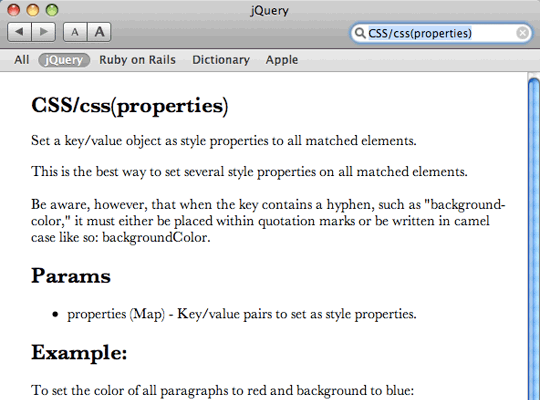Switch to the Dictionary source
540x400 pixels.
(x=221, y=60)
